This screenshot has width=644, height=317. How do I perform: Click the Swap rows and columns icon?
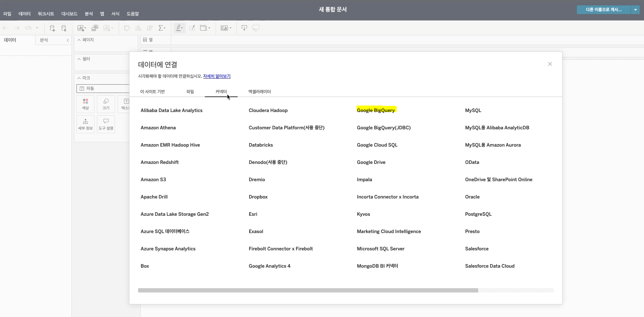coord(127,28)
